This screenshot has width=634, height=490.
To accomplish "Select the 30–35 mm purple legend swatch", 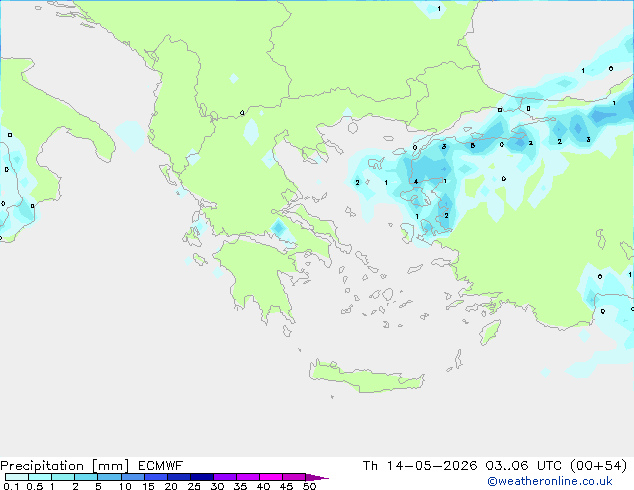I will pos(225,477).
